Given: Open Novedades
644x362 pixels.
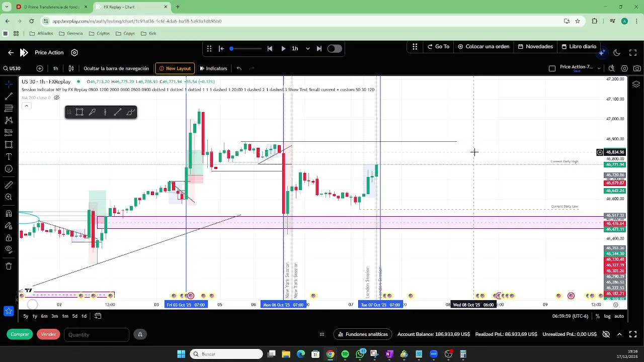Looking at the screenshot, I should click(x=535, y=46).
